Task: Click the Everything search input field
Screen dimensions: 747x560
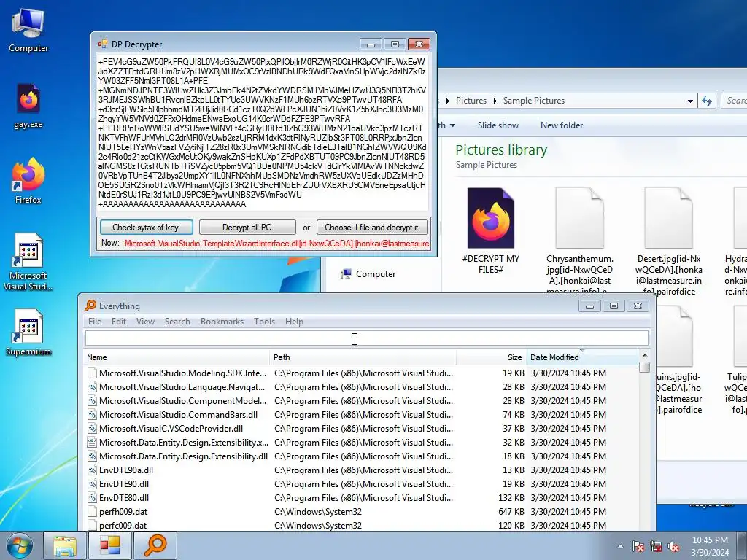Action: pyautogui.click(x=367, y=338)
